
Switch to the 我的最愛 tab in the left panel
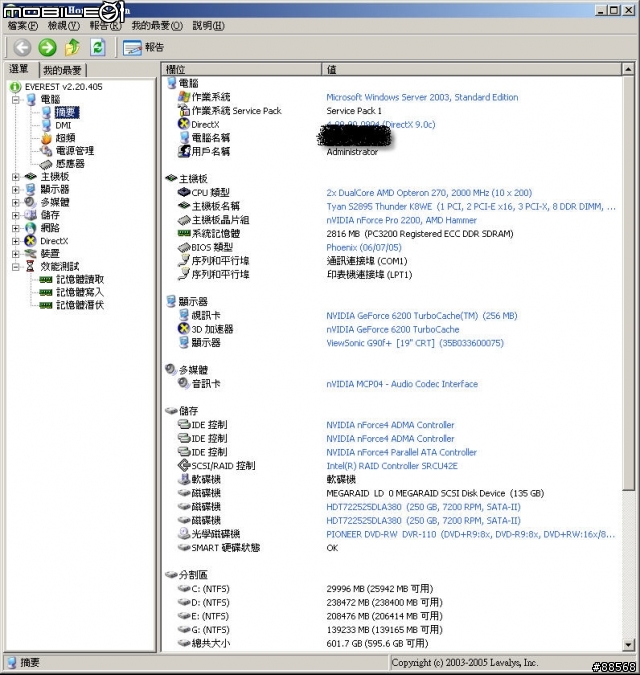[62, 70]
